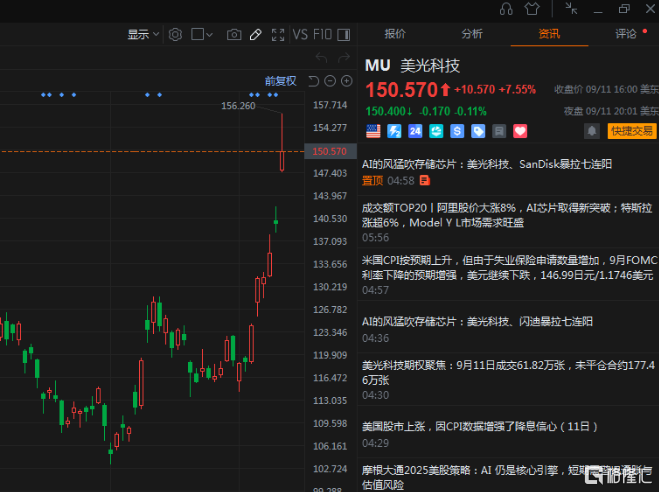This screenshot has width=659, height=492.
Task: Click the 119.909 axis price label
Action: [330, 355]
